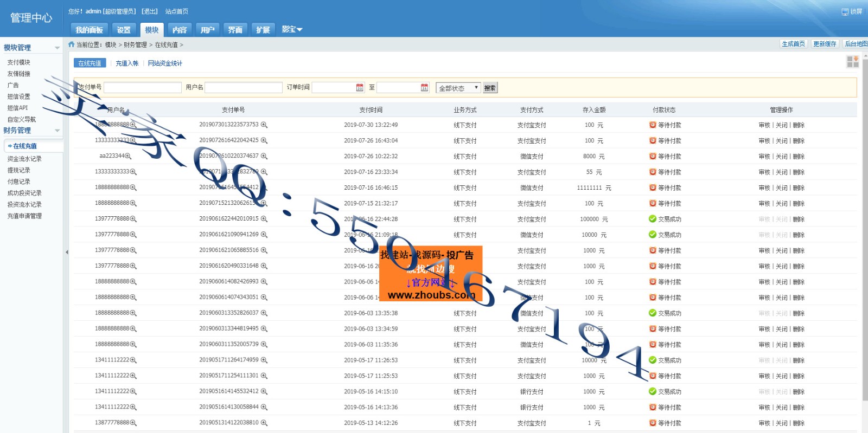The width and height of the screenshot is (868, 433).
Task: Open 短信API in the sidebar
Action: tap(17, 108)
